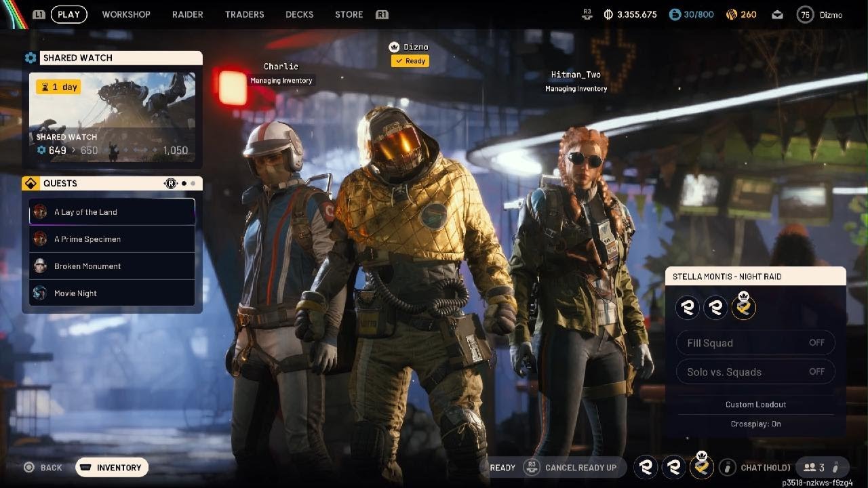
Task: Open the STORE tab
Action: 349,14
